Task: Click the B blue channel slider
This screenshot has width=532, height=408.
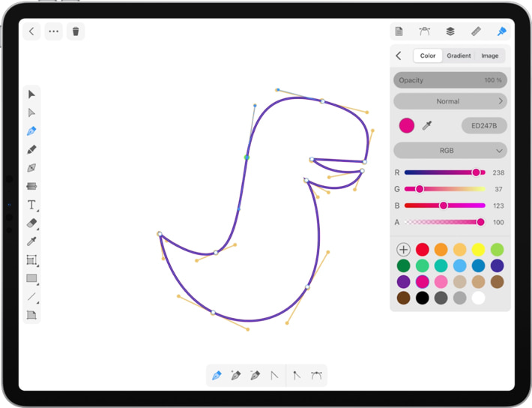Action: pyautogui.click(x=445, y=205)
